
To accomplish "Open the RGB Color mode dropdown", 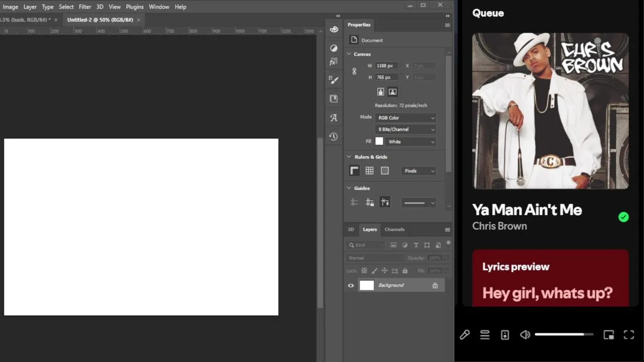I will [x=406, y=118].
